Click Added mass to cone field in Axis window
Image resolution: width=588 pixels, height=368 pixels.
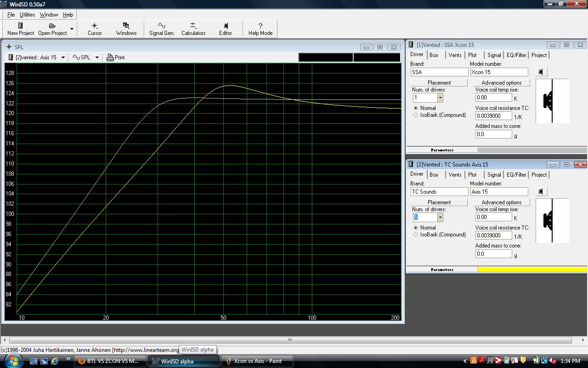[493, 254]
